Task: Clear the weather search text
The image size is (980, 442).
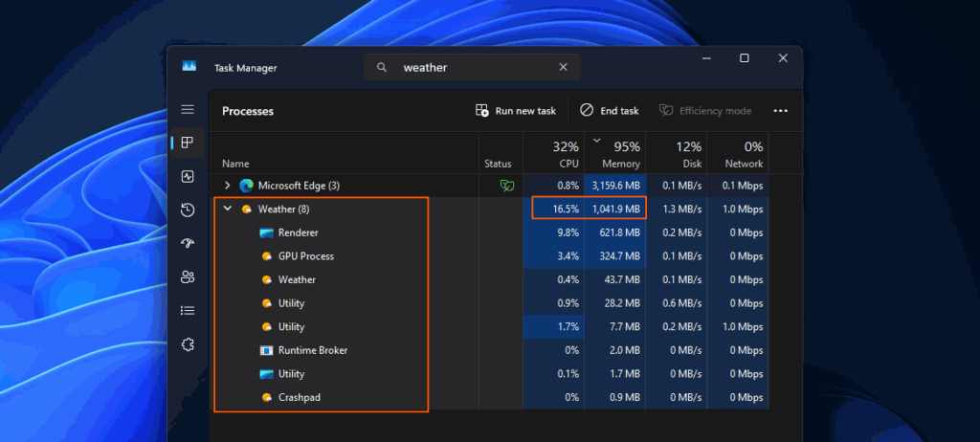Action: tap(563, 68)
